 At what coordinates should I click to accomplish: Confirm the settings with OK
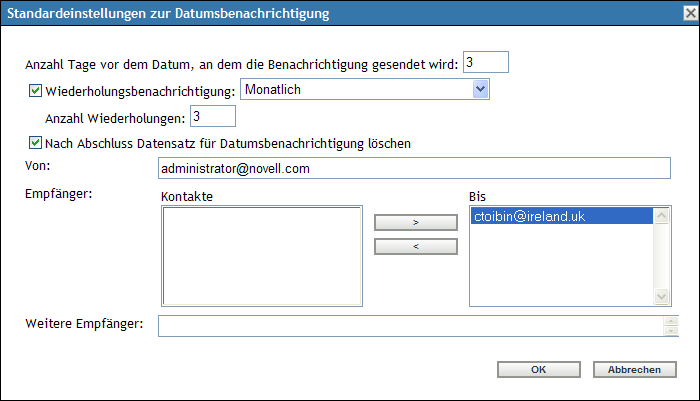click(x=539, y=369)
